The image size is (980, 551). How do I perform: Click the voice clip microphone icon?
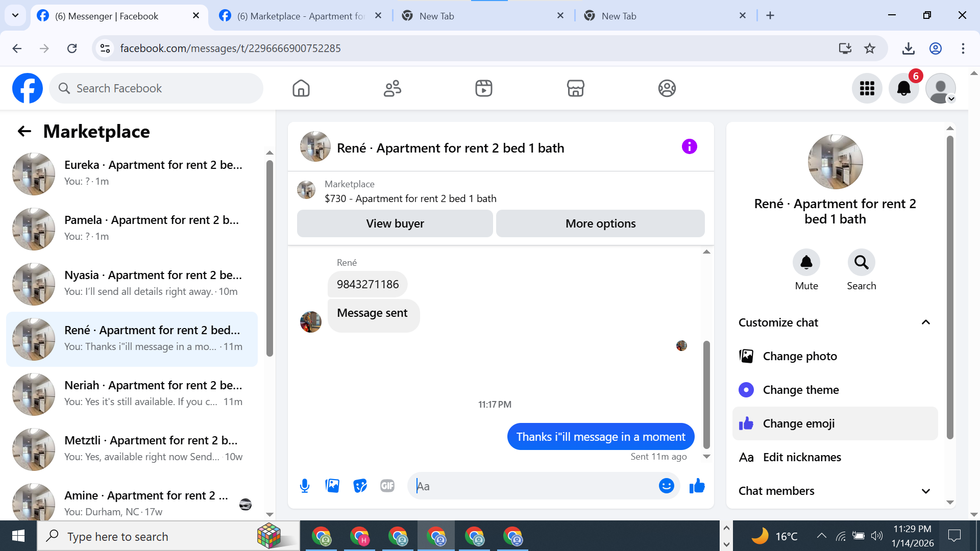coord(305,486)
